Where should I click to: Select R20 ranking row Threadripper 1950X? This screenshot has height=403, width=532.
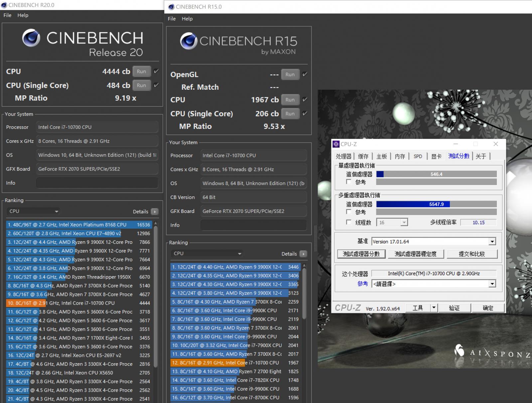point(79,277)
